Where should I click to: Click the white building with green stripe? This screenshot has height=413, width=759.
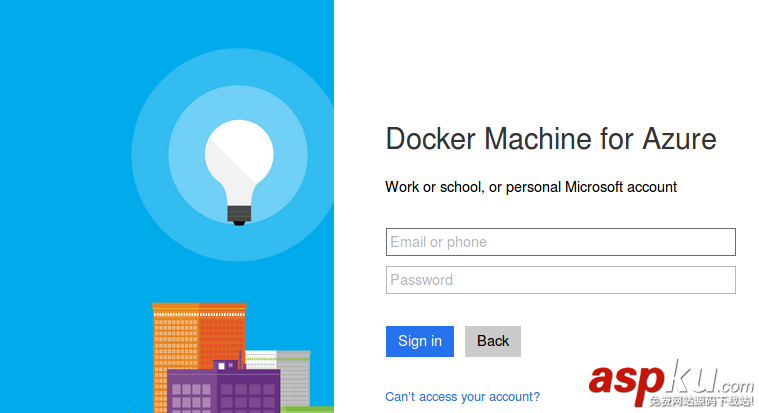click(x=261, y=360)
